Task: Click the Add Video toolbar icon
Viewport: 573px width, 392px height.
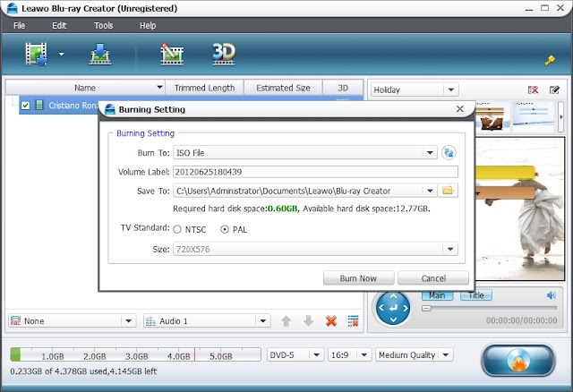Action: 36,54
